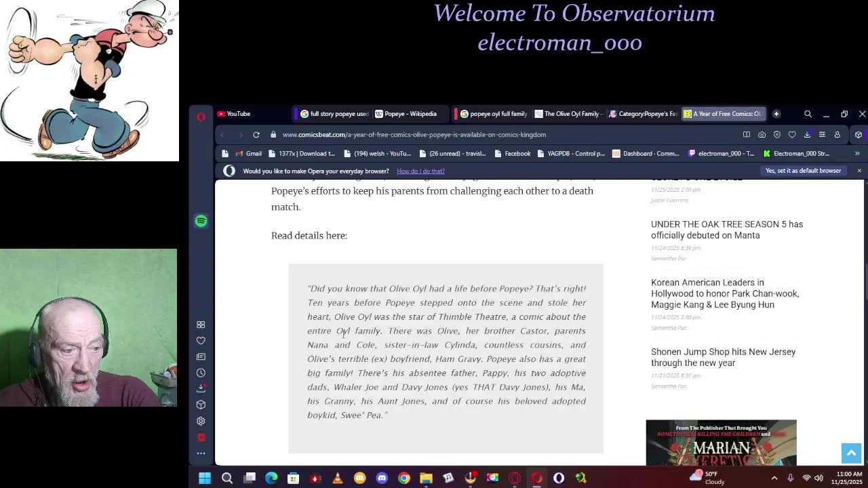
Task: Switch to Category:Popeye's Family tab
Action: (x=643, y=114)
